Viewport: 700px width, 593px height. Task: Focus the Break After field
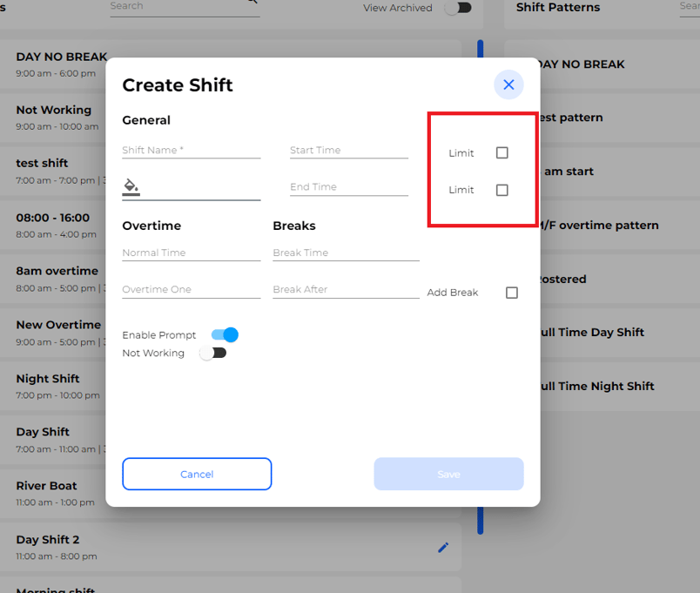click(x=346, y=288)
